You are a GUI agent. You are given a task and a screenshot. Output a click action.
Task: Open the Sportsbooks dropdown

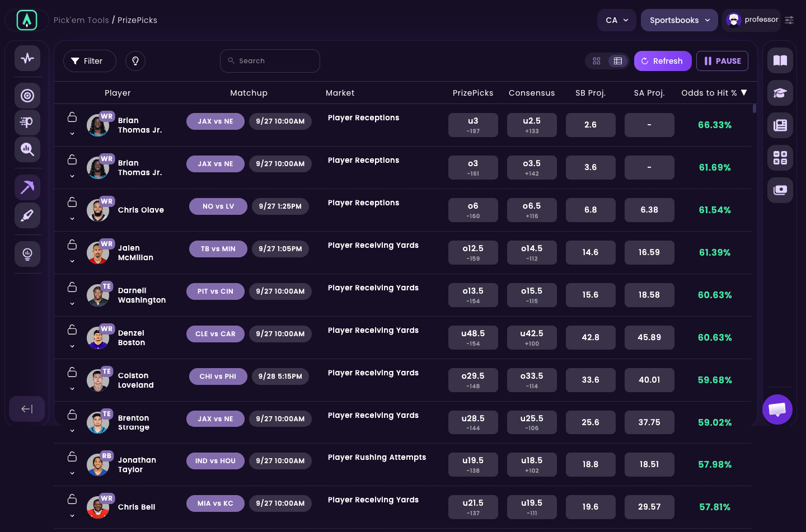point(680,20)
